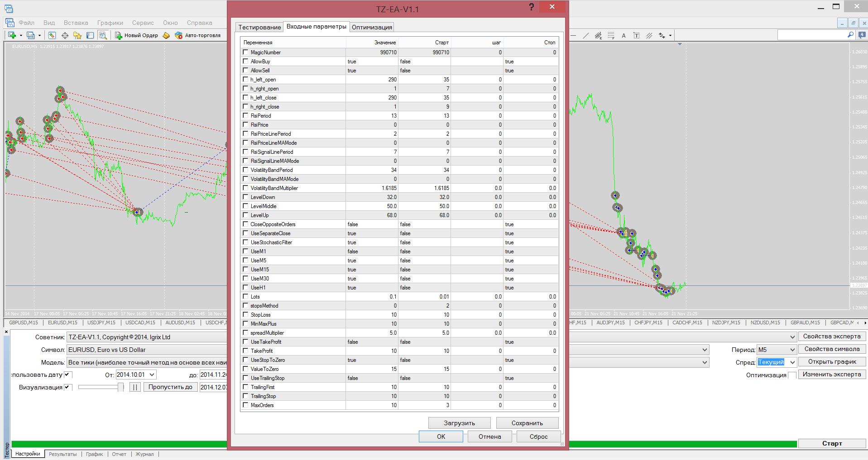Toggle Авто-торговля in the toolbar
The width and height of the screenshot is (868, 460).
198,35
